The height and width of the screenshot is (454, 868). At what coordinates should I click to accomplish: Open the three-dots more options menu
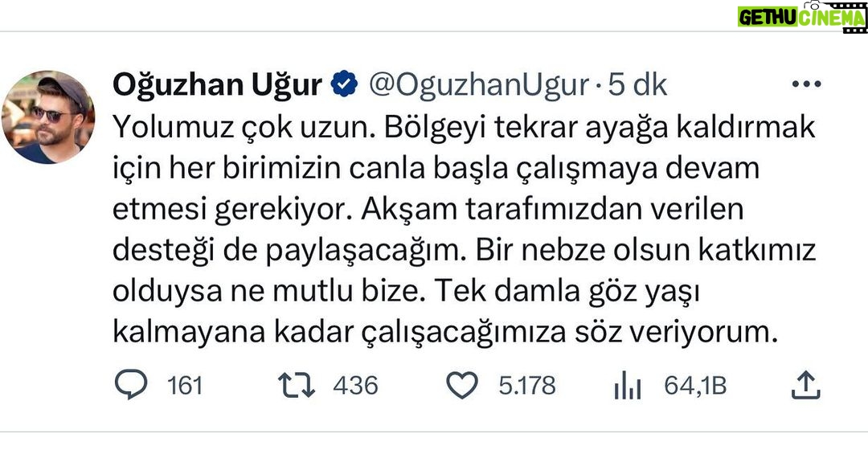pyautogui.click(x=806, y=84)
